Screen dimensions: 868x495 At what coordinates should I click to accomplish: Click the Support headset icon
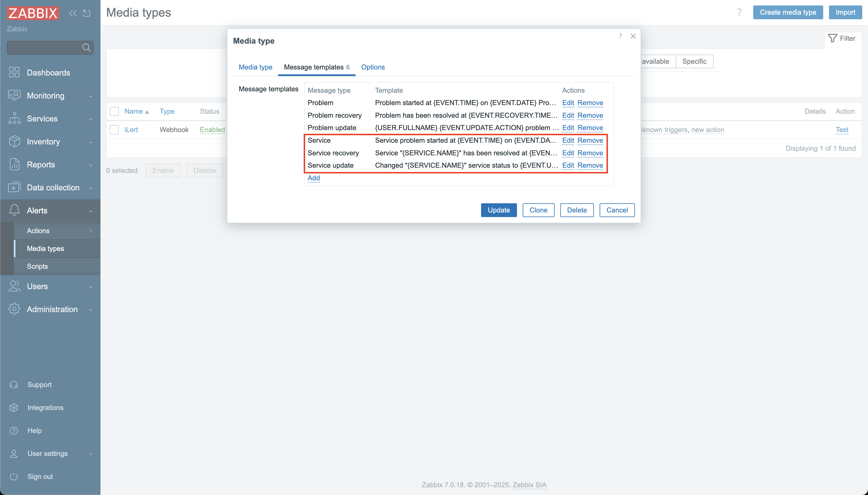(x=14, y=385)
